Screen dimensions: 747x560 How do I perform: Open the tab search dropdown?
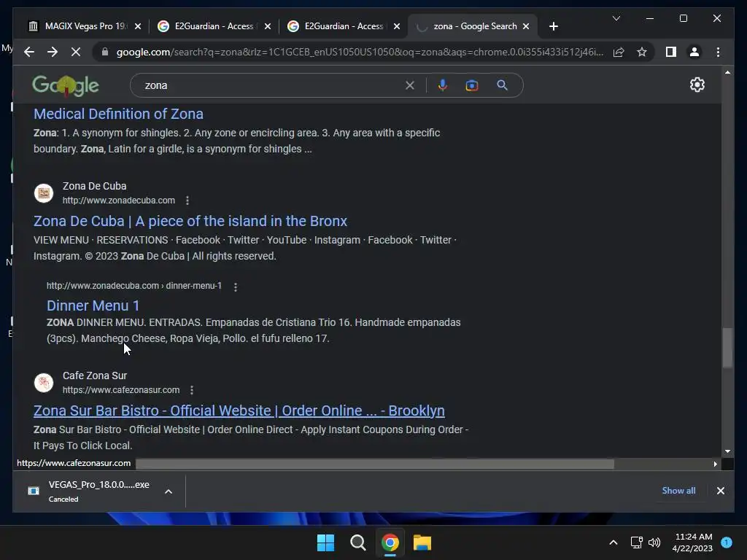pyautogui.click(x=616, y=18)
